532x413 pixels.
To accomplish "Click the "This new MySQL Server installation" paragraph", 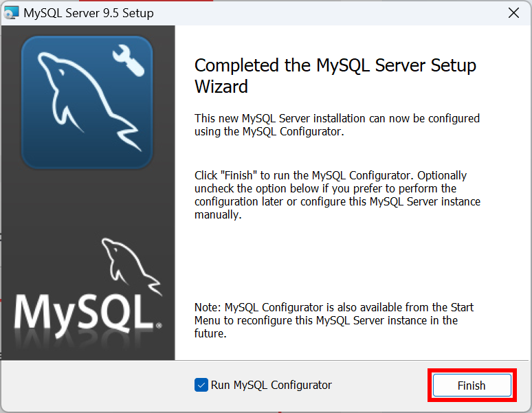I will pyautogui.click(x=337, y=125).
